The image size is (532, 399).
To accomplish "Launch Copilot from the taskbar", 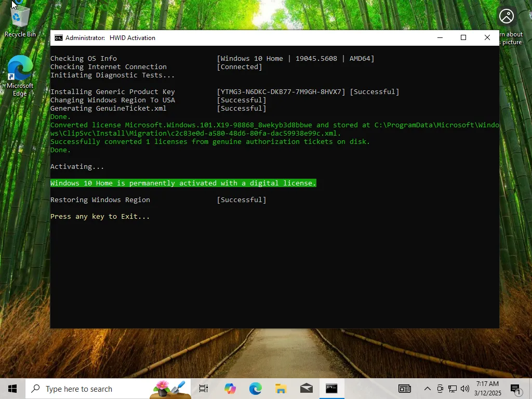I will click(230, 389).
